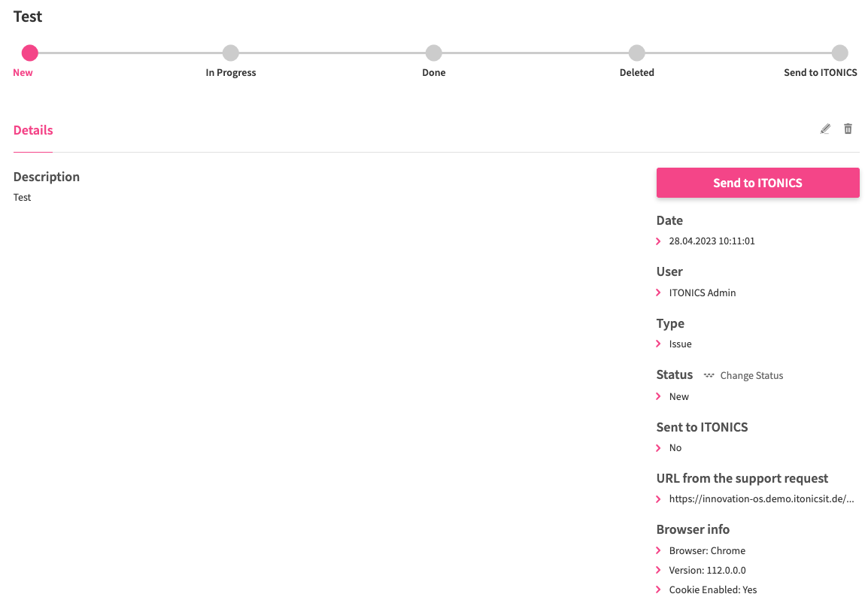Click the Deleted label in progress bar
This screenshot has height=609, width=868.
pyautogui.click(x=636, y=73)
